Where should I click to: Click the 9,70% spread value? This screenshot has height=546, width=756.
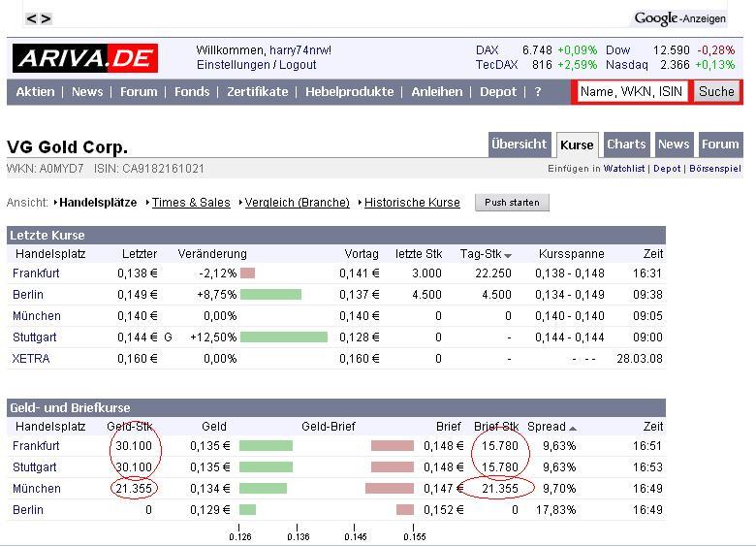click(559, 489)
